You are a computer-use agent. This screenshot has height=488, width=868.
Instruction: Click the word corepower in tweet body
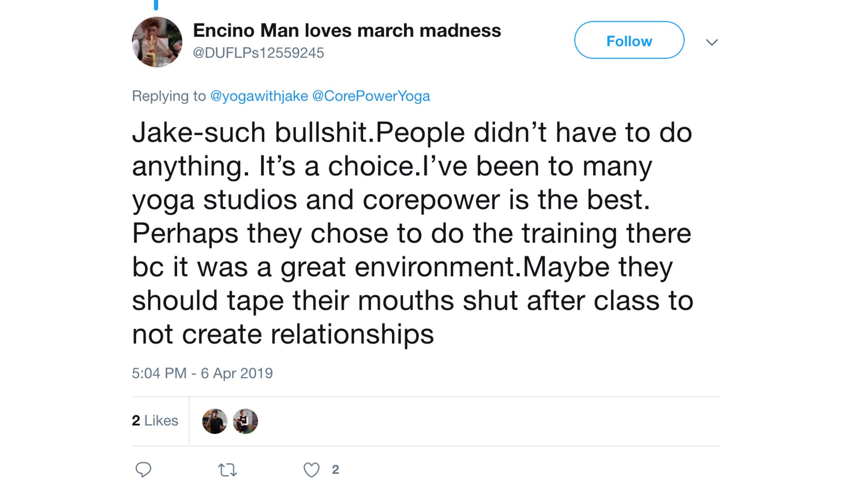point(431,200)
